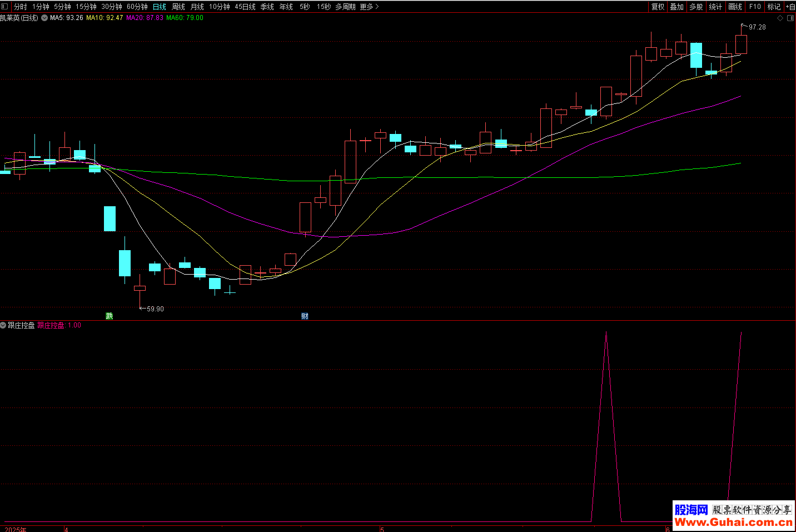
Task: Select the 1分钟 period
Action: pos(41,7)
